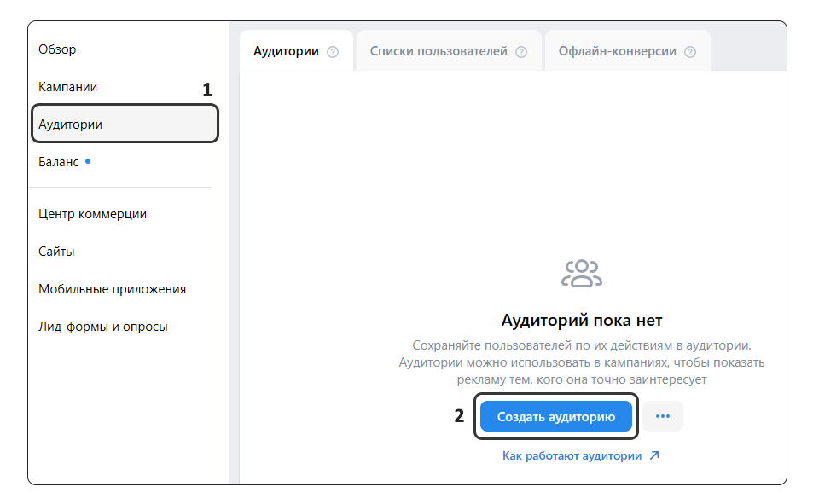Viewport: 819px width, 504px height.
Task: Open Центр коммерции
Action: (x=94, y=213)
